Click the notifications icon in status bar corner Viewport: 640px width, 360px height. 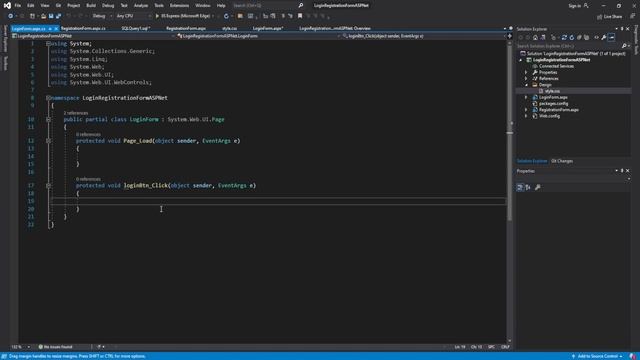633,356
